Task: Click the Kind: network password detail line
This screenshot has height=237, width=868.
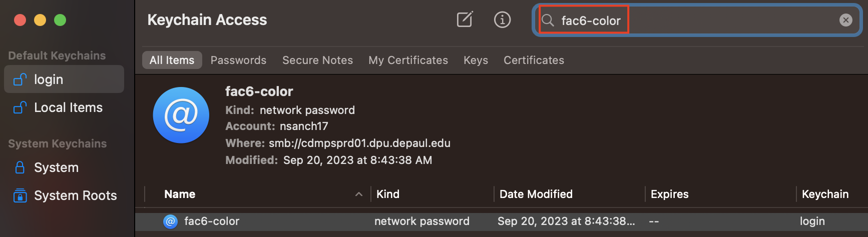Action: tap(290, 110)
